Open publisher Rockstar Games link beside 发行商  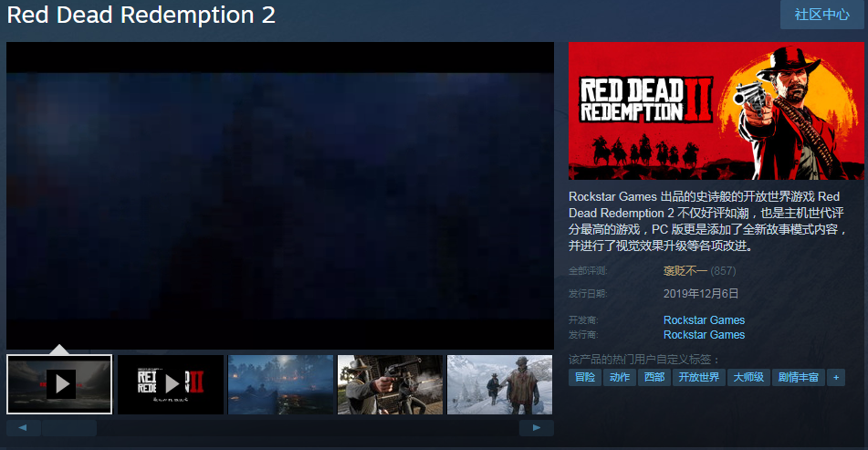pyautogui.click(x=704, y=335)
